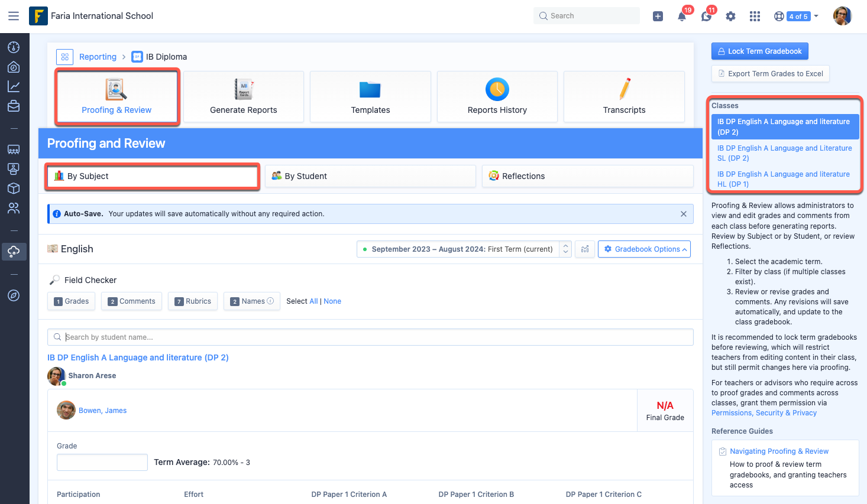Viewport: 867px width, 504px height.
Task: Open the settings gear icon
Action: 730,17
